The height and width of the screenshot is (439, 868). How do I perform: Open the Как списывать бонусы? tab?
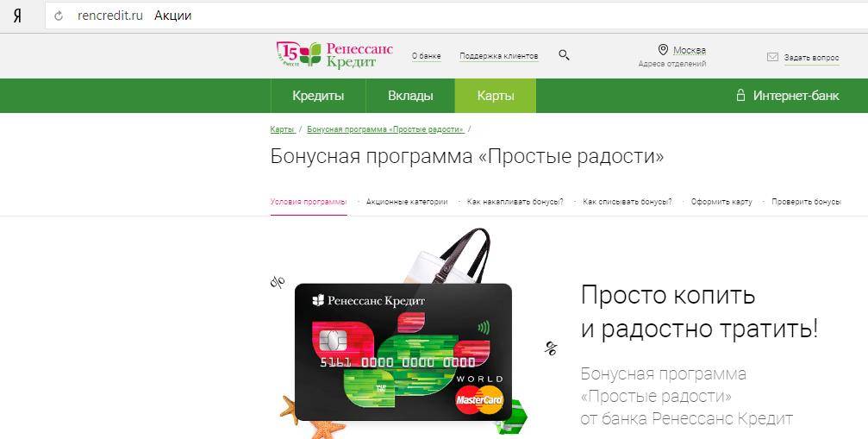pyautogui.click(x=628, y=202)
